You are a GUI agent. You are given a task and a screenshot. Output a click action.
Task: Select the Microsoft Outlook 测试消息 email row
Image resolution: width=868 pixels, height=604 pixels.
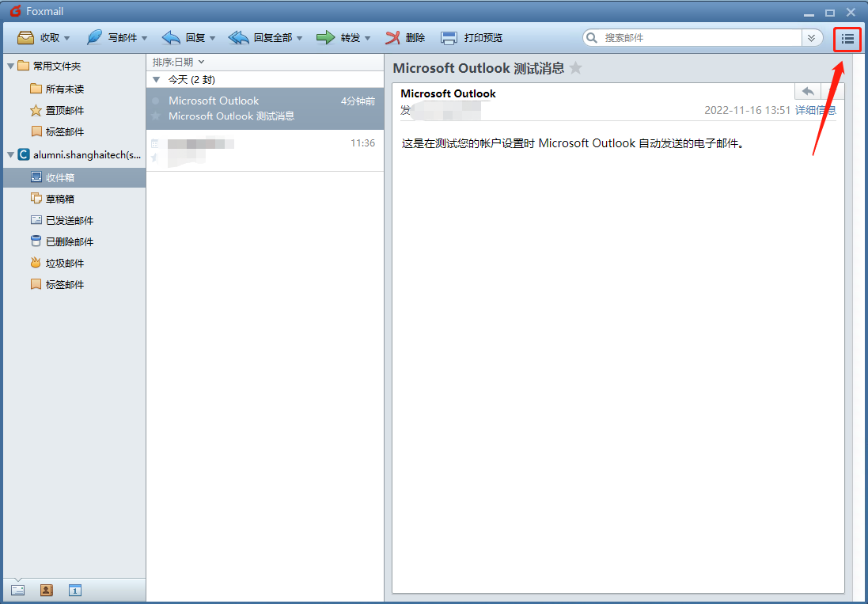[x=265, y=108]
